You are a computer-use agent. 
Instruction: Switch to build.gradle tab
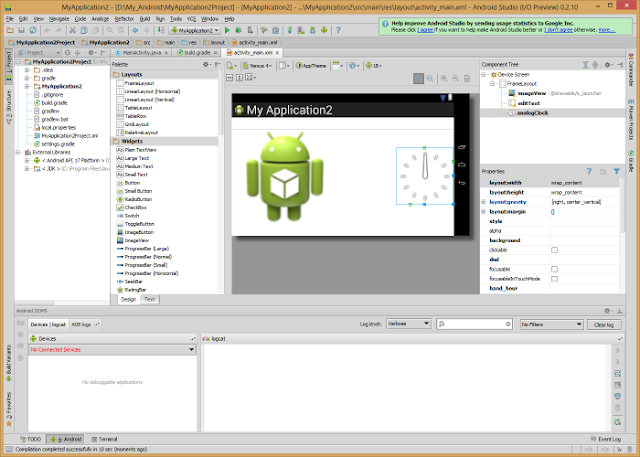197,53
